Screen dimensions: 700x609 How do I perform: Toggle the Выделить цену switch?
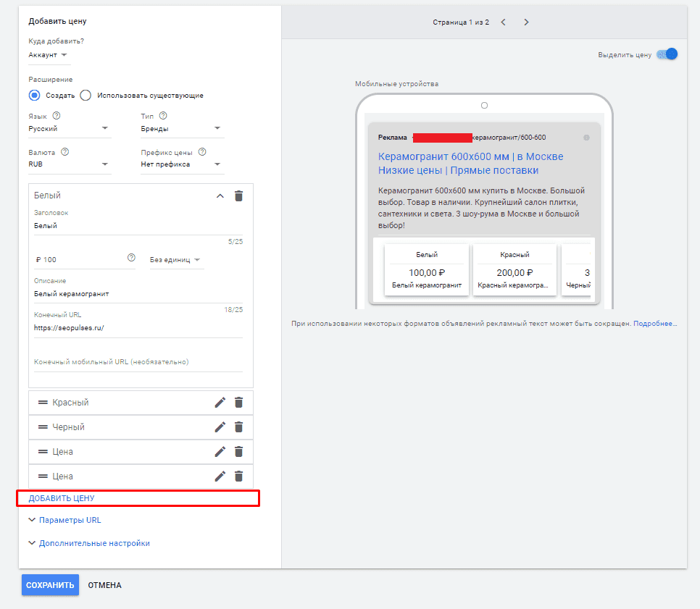667,54
